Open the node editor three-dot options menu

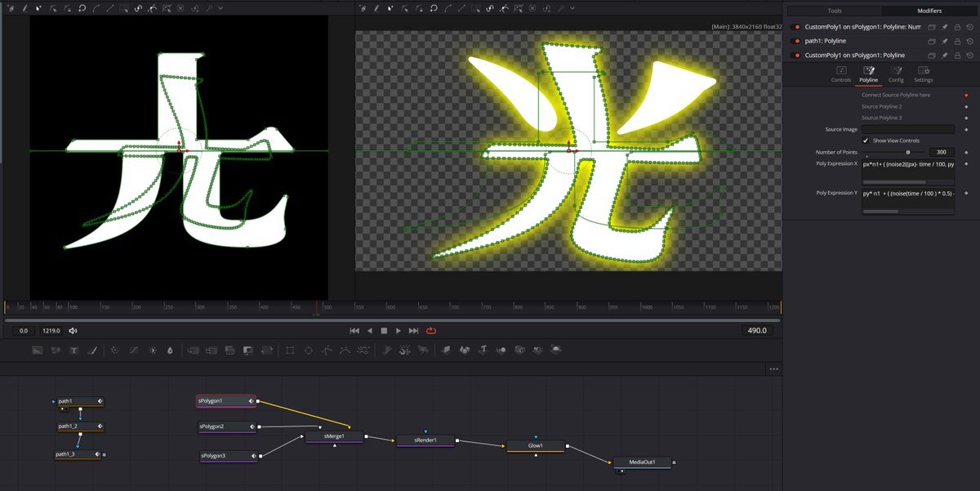coord(773,369)
